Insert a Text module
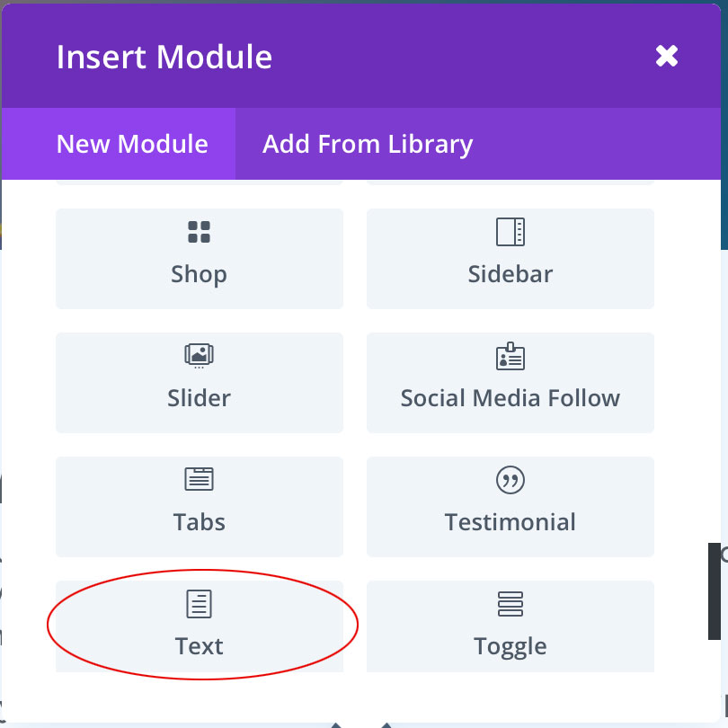This screenshot has width=728, height=728. (x=199, y=626)
